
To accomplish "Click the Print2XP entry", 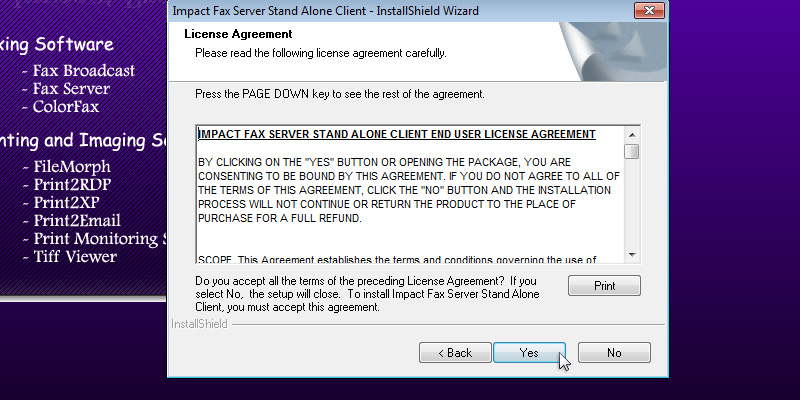I will pos(67,203).
